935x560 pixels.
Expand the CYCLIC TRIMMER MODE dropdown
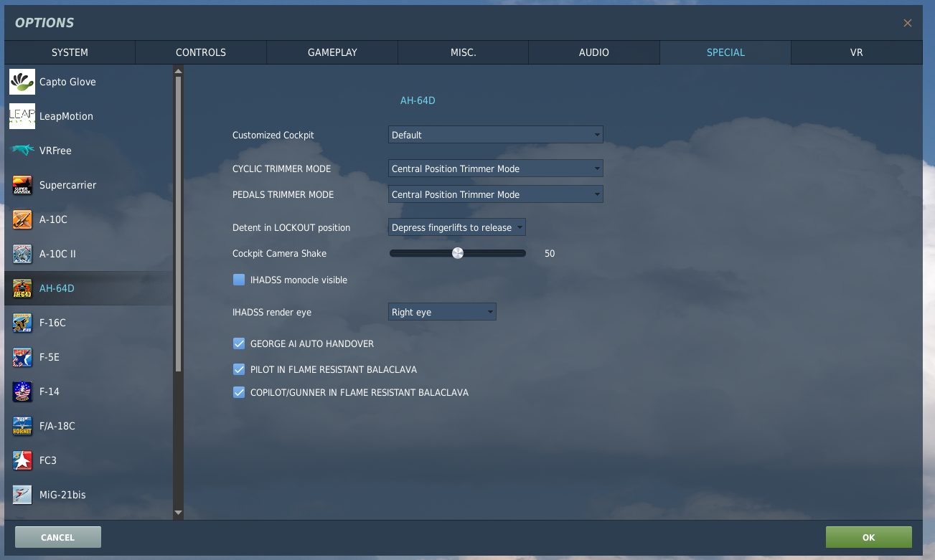(x=495, y=169)
